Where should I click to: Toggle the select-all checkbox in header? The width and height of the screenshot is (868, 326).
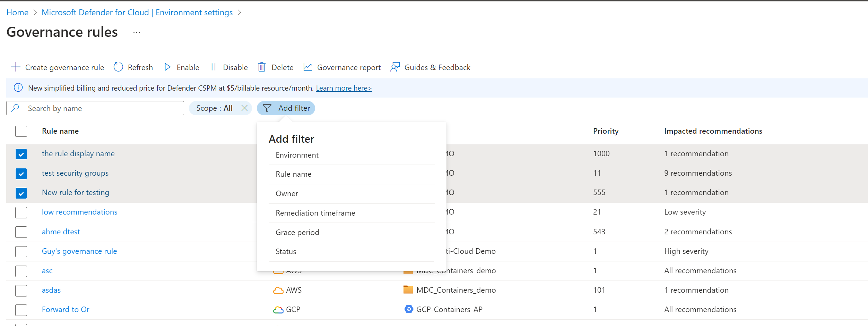pyautogui.click(x=21, y=131)
